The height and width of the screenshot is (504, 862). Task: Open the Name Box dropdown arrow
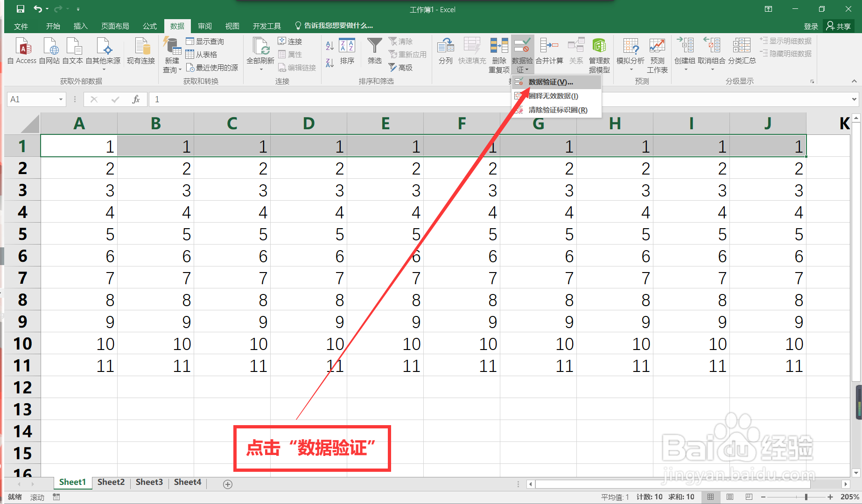point(60,99)
